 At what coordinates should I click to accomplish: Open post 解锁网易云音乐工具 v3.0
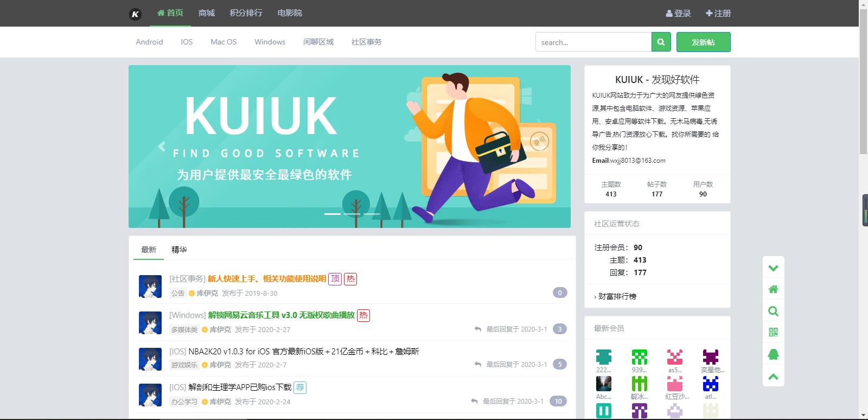point(282,315)
